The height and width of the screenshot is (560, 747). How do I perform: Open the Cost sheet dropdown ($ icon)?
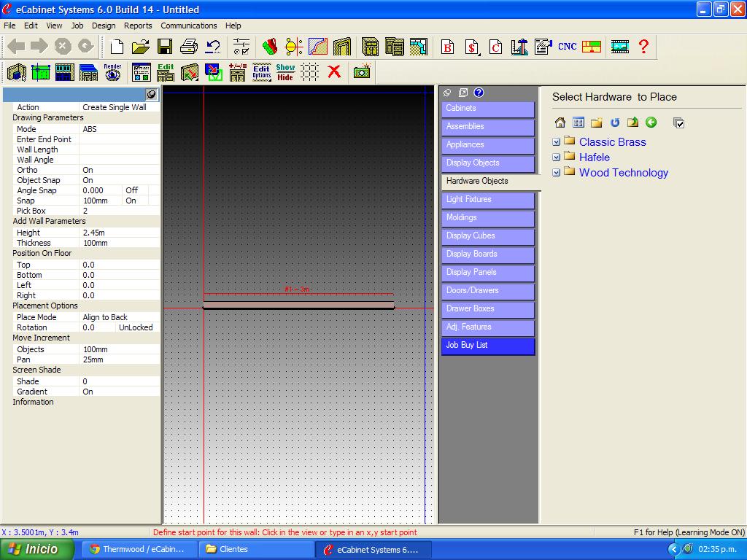(x=472, y=47)
